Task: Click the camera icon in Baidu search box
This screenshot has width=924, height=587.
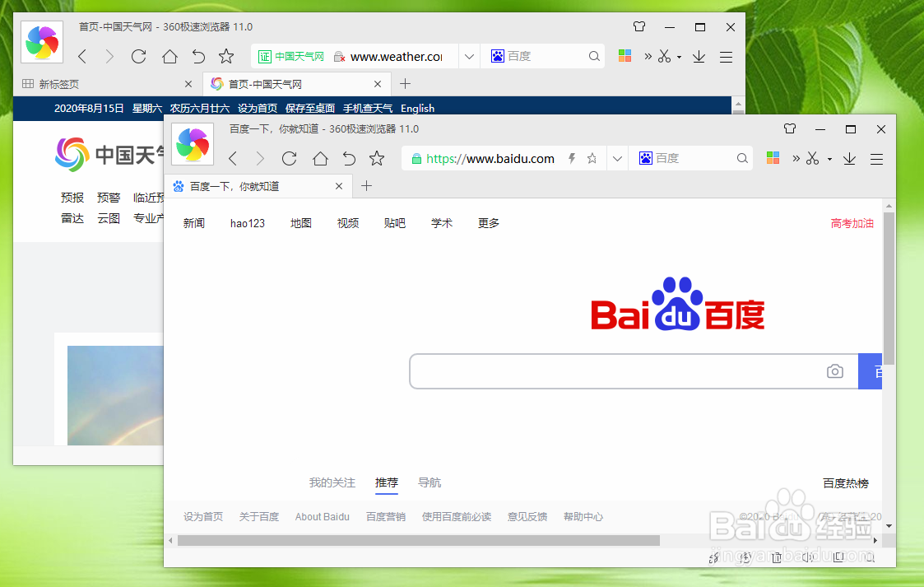Action: point(835,371)
